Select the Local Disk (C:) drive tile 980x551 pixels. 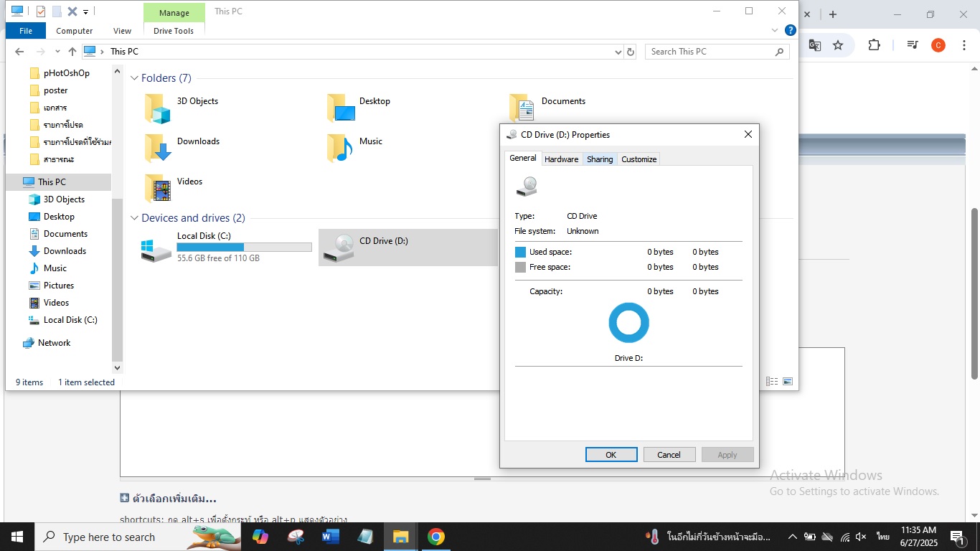[x=226, y=248]
